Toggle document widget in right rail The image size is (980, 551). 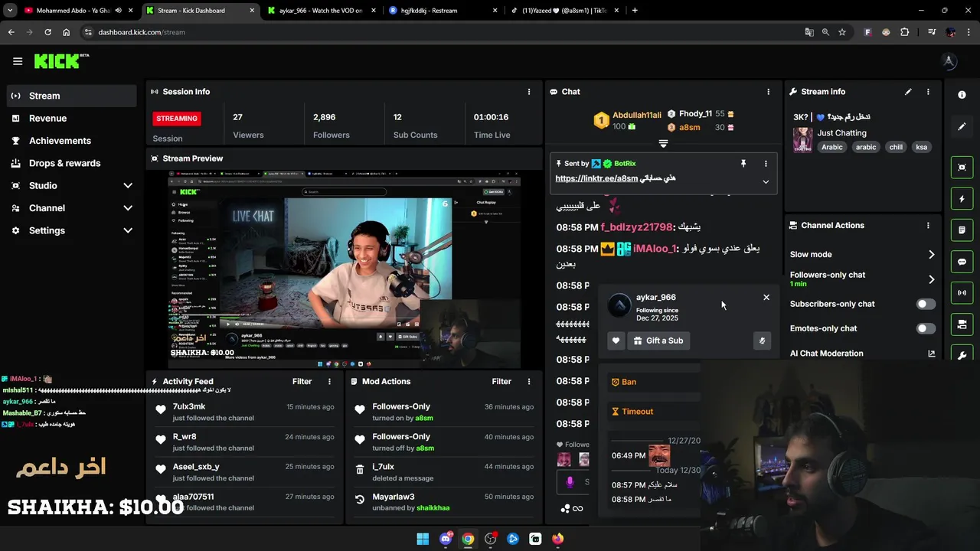pyautogui.click(x=962, y=230)
